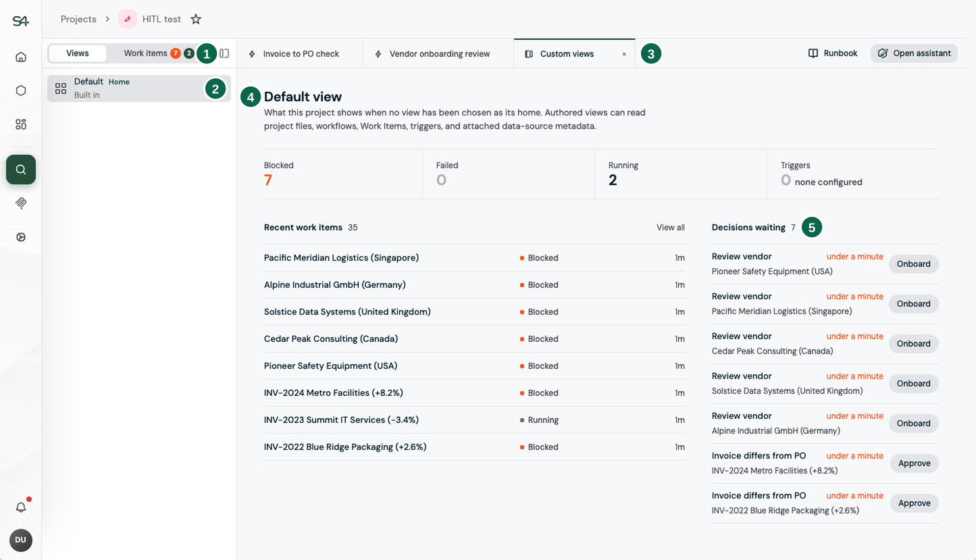Click the pink HITL test project icon
The height and width of the screenshot is (560, 976).
pos(128,19)
